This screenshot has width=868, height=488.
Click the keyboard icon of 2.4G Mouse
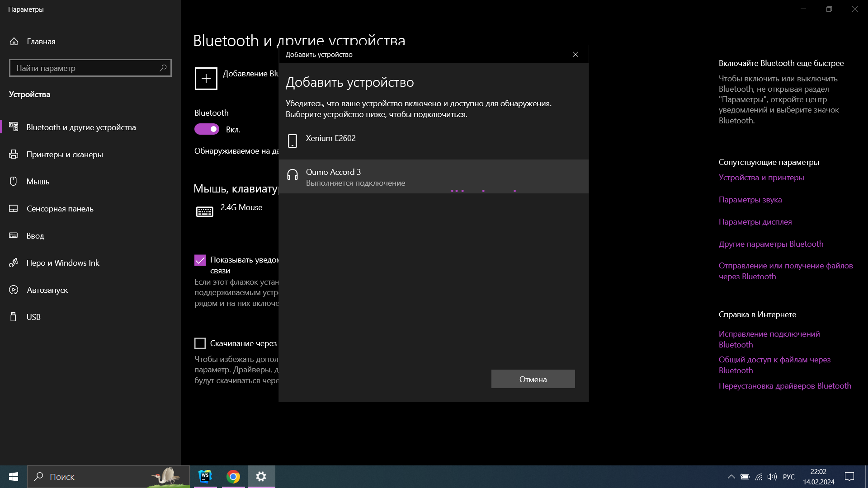(205, 211)
